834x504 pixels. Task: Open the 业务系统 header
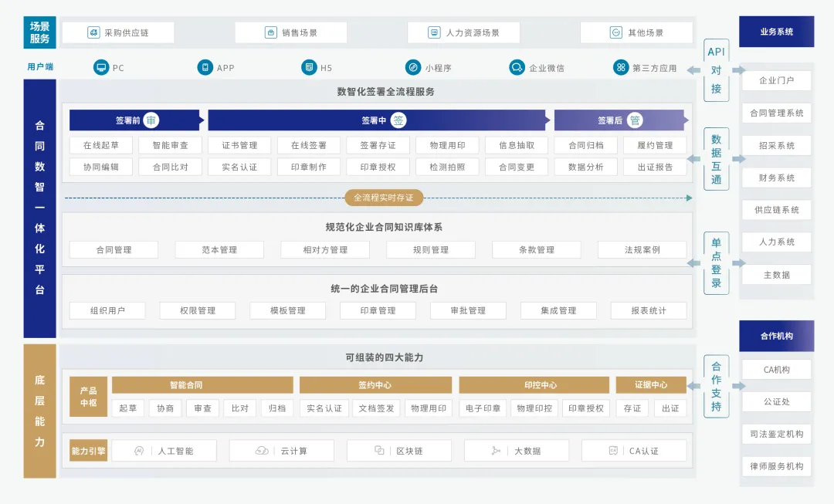coord(777,32)
